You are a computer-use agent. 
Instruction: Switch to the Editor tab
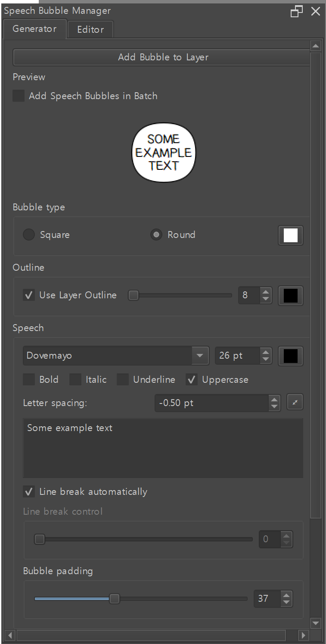(x=90, y=29)
